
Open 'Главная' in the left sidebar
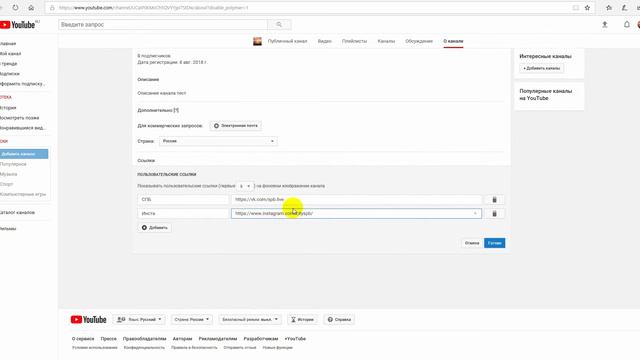click(8, 43)
